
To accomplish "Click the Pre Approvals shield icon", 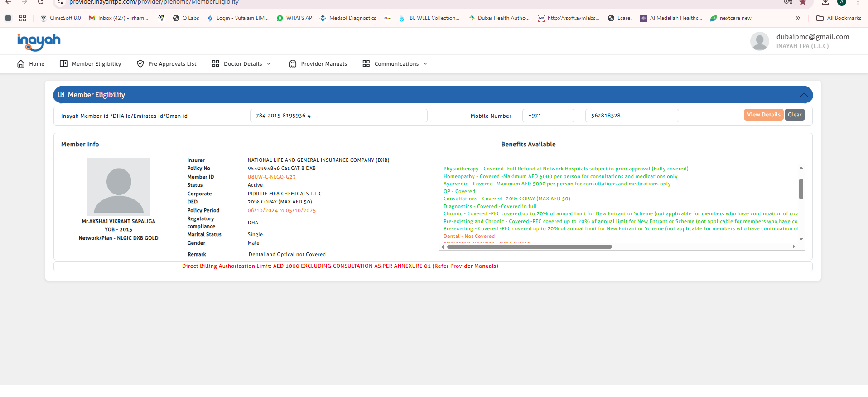I will (140, 64).
